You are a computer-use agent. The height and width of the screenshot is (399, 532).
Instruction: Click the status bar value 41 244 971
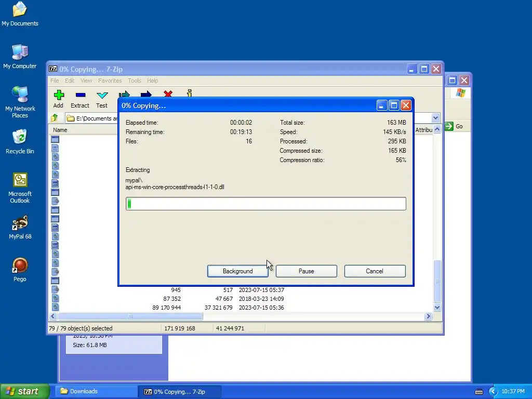[x=230, y=328]
